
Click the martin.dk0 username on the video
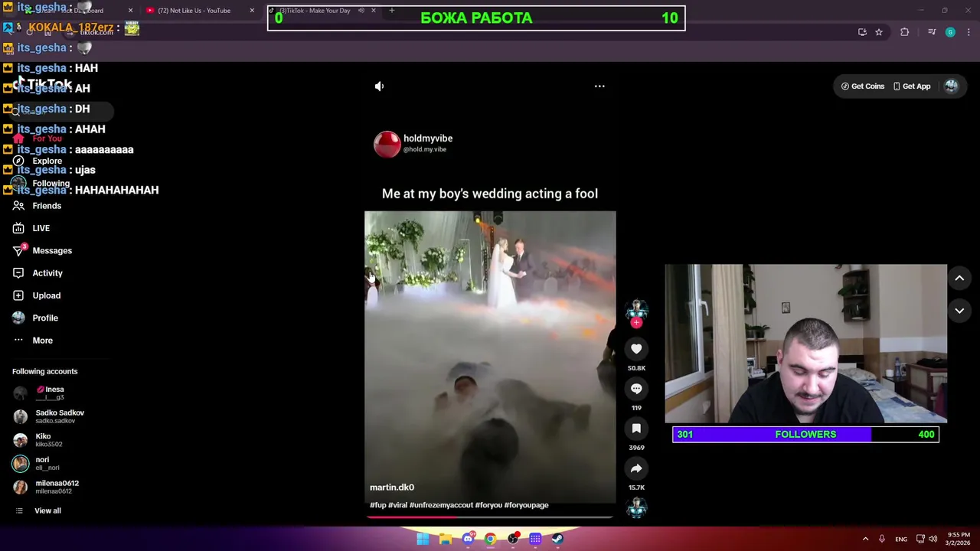(392, 487)
